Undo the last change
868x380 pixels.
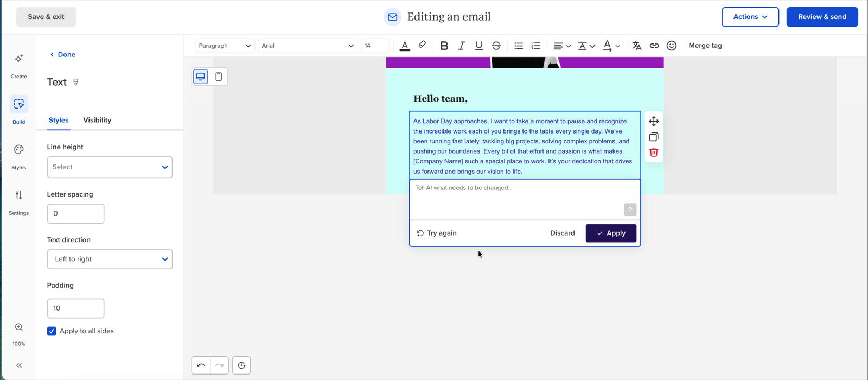(201, 365)
